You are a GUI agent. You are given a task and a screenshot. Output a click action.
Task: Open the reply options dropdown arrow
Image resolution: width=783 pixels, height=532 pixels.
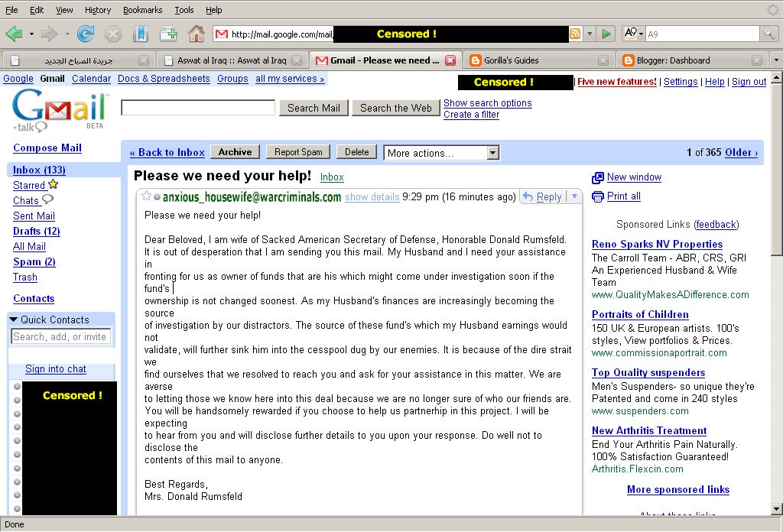pos(574,196)
